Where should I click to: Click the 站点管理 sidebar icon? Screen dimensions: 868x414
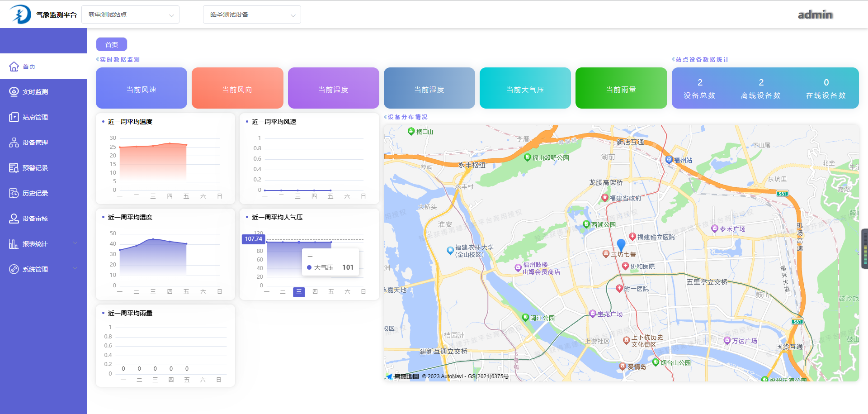pyautogui.click(x=14, y=117)
